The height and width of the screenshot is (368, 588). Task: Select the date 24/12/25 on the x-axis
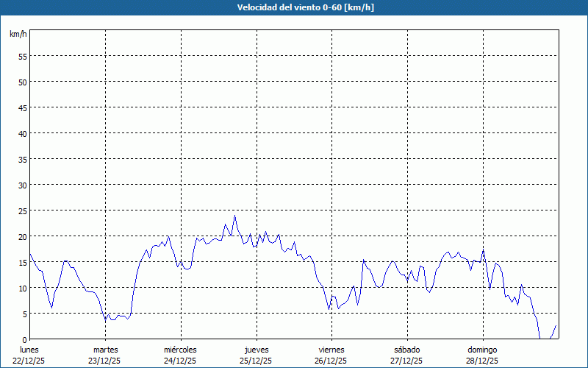[x=180, y=361]
